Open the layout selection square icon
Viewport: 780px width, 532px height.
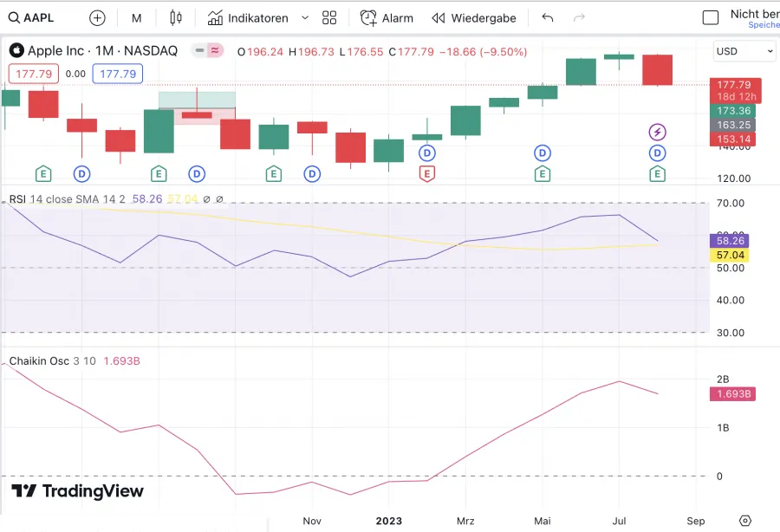pos(711,17)
